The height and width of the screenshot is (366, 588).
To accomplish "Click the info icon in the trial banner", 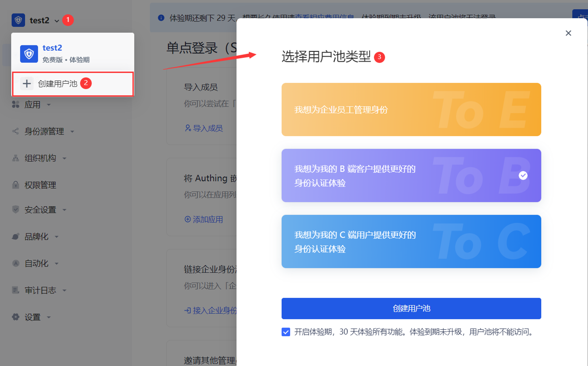I will [x=161, y=18].
